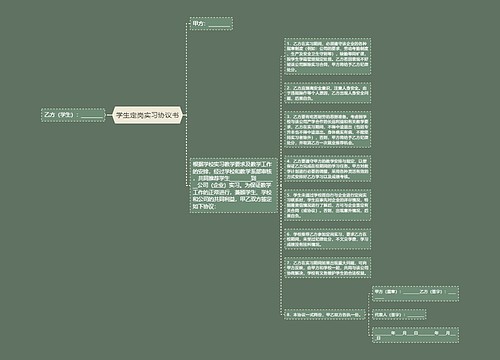
Task: Select the intro paragraph node 根据学校实习教学要求
Action: [234, 185]
